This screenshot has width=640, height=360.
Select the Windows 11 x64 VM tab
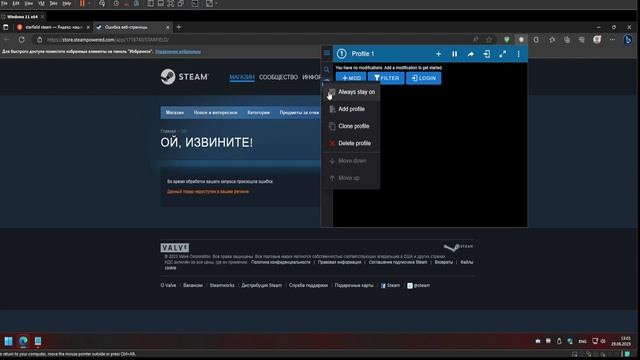point(22,17)
